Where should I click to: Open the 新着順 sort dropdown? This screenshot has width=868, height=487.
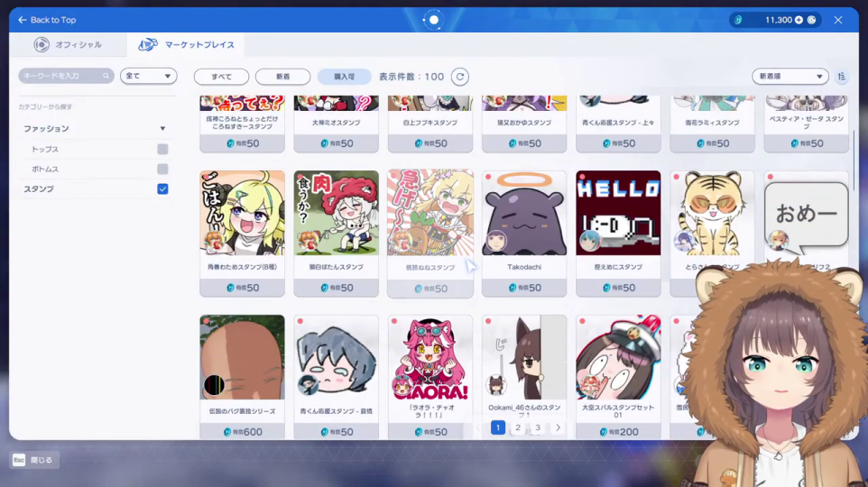tap(790, 77)
